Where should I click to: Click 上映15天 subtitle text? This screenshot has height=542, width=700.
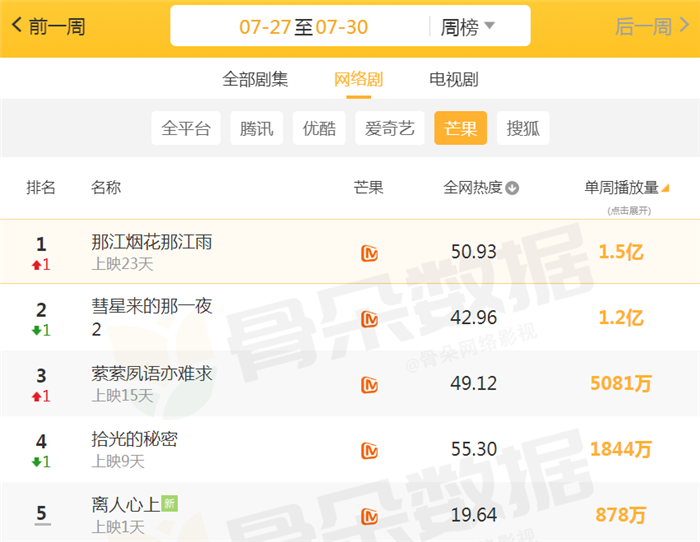tap(122, 395)
